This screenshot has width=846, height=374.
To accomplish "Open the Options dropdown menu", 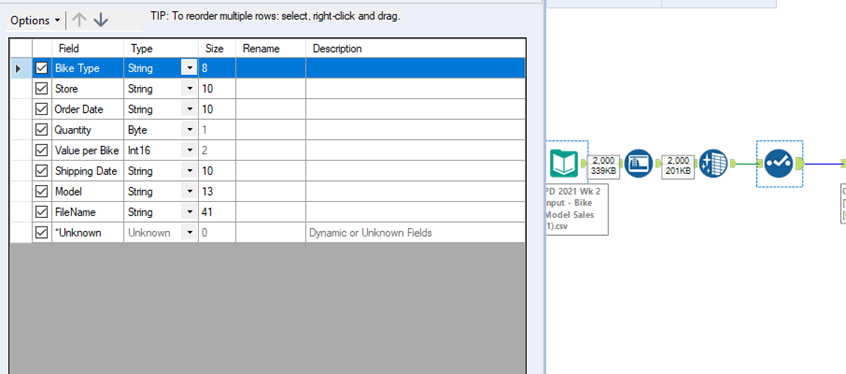I will pos(36,21).
